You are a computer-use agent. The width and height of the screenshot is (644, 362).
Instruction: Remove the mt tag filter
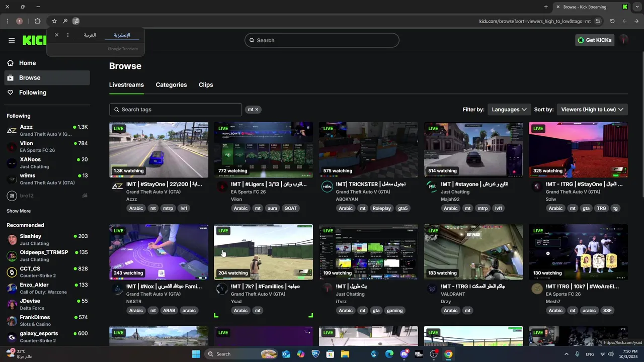(x=257, y=110)
